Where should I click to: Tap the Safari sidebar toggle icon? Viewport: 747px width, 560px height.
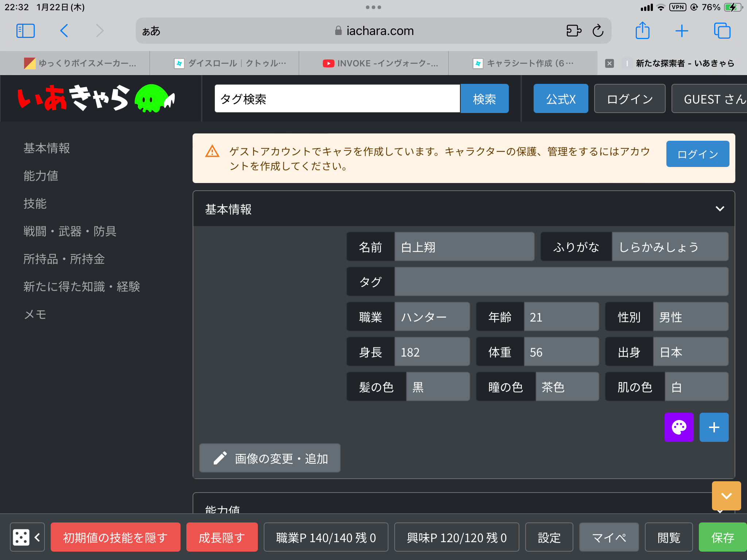coord(26,31)
